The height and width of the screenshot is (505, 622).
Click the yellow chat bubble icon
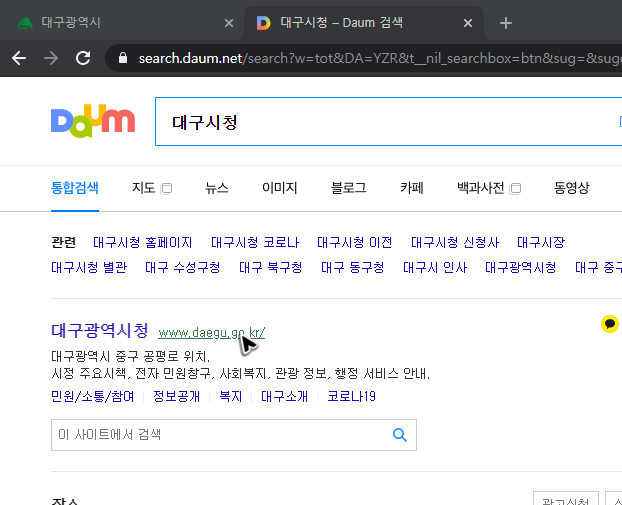(610, 324)
